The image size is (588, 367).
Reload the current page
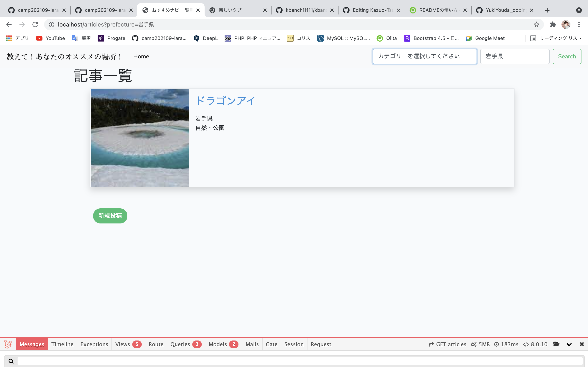click(x=35, y=24)
